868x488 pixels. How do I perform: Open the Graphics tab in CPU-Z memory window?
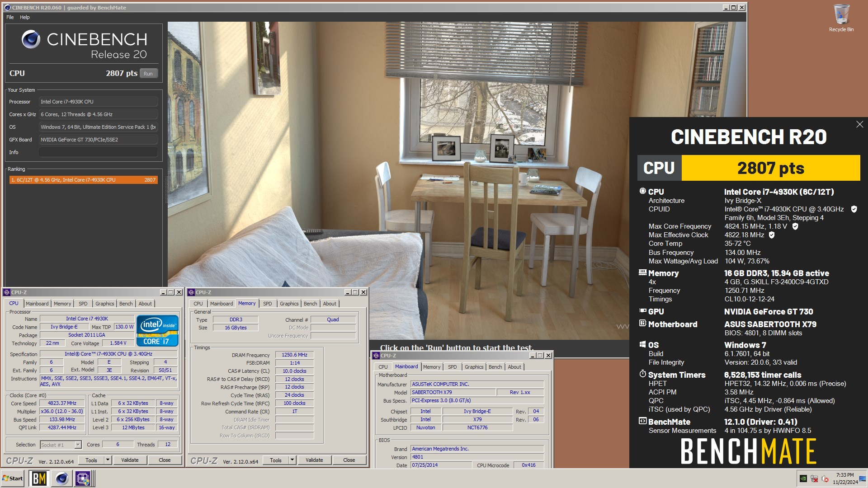289,304
